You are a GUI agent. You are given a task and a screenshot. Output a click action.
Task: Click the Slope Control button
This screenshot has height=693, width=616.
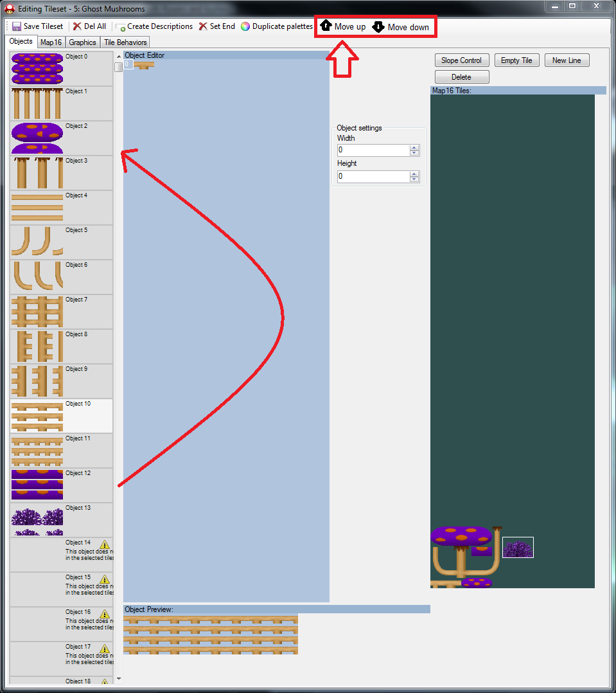(461, 60)
